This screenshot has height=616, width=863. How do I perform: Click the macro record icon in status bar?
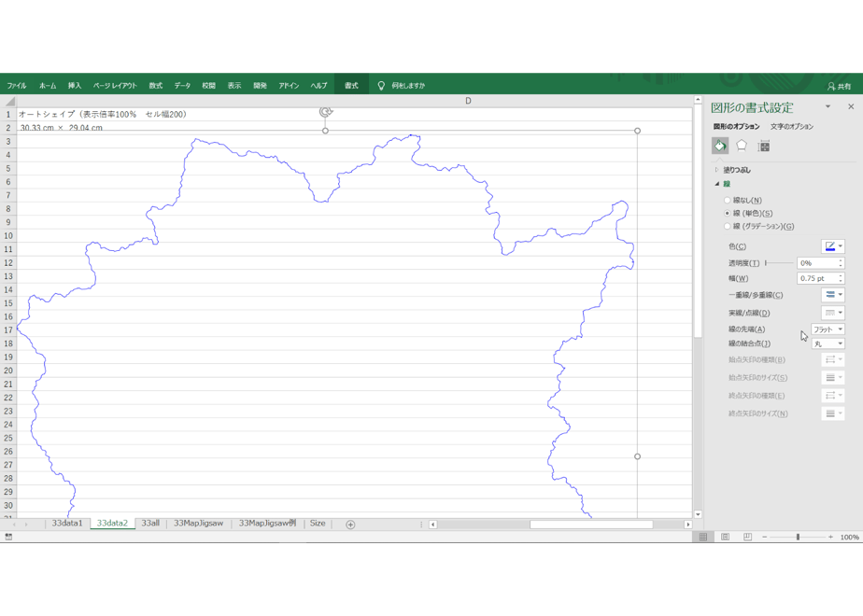[8, 537]
